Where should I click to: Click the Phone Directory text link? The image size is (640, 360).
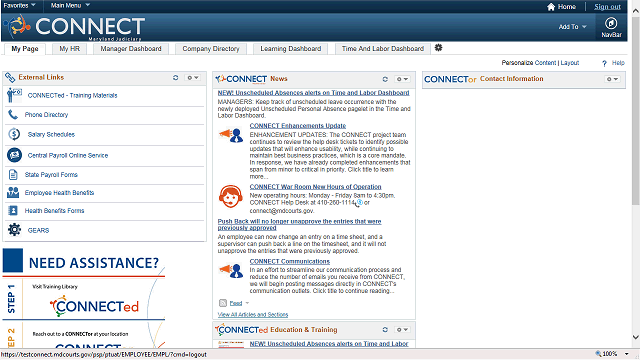pyautogui.click(x=46, y=115)
